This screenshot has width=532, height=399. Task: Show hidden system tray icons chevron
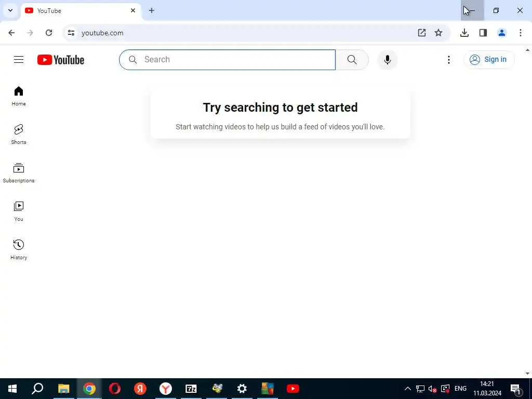coord(407,389)
